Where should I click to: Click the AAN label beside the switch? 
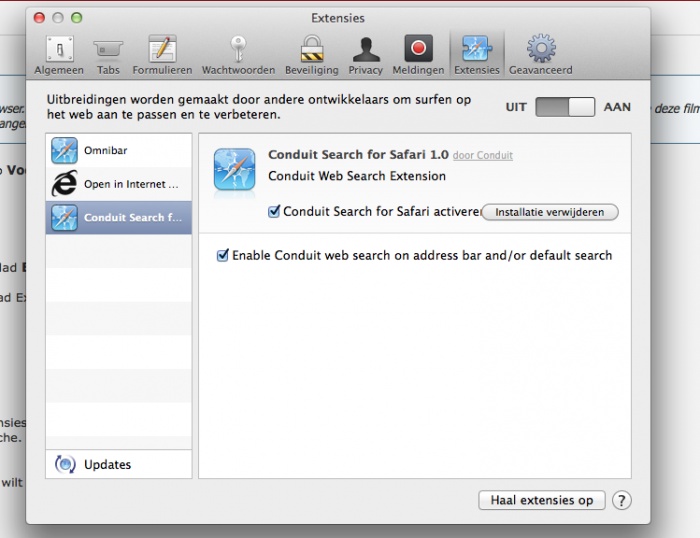[x=617, y=107]
